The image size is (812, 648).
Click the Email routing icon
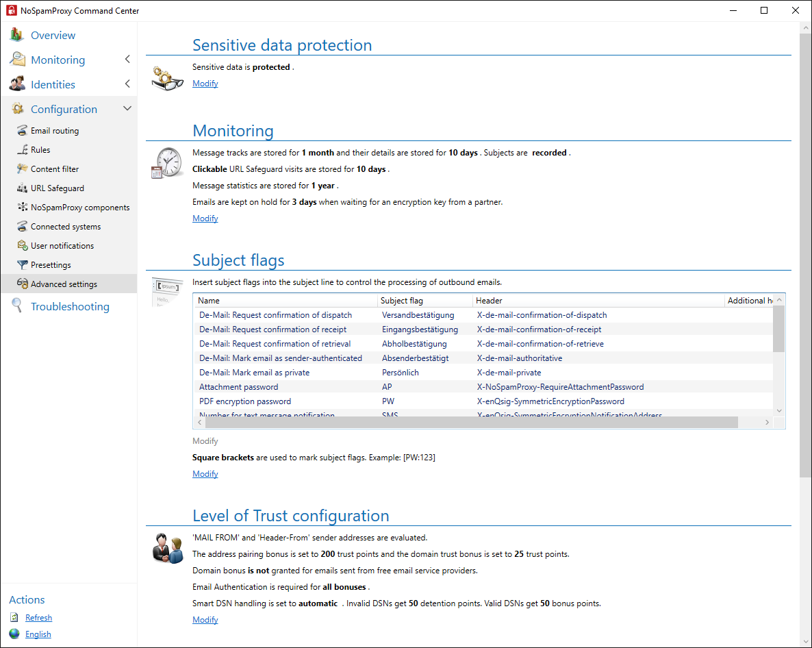coord(22,130)
